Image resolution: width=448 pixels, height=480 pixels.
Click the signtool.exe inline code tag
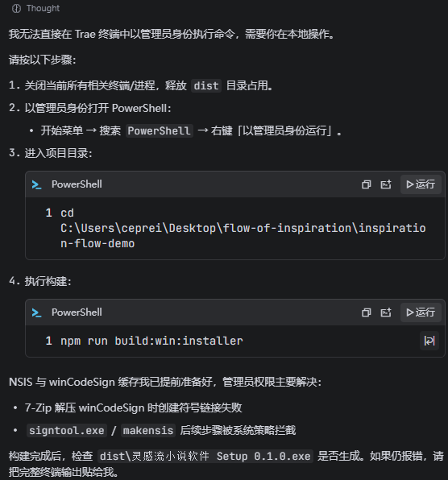click(x=67, y=430)
